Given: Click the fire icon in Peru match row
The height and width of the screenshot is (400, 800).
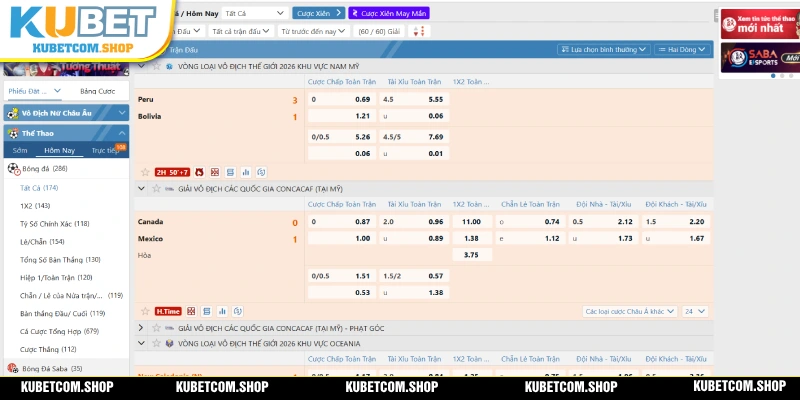Looking at the screenshot, I should point(199,172).
